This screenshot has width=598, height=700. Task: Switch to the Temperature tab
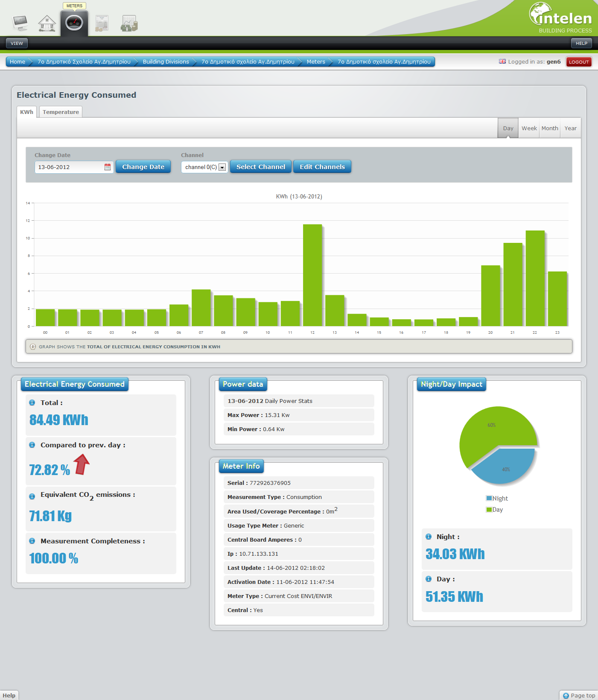coord(61,112)
